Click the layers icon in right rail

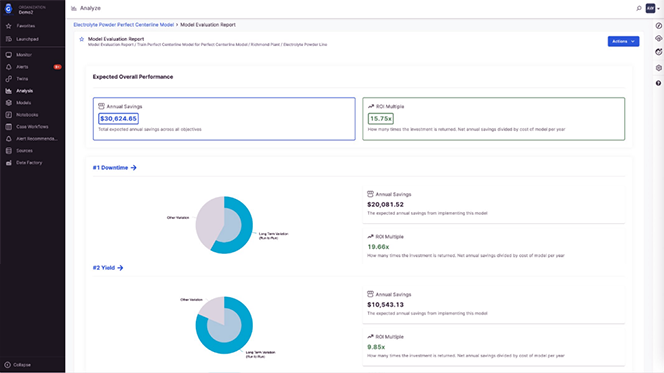pos(658,39)
